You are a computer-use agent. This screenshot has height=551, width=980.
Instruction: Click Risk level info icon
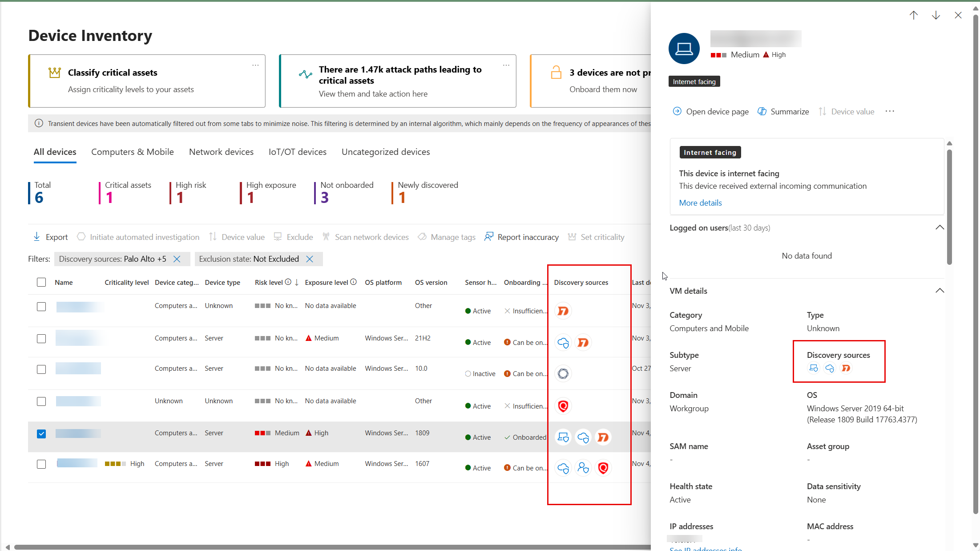[x=288, y=282]
